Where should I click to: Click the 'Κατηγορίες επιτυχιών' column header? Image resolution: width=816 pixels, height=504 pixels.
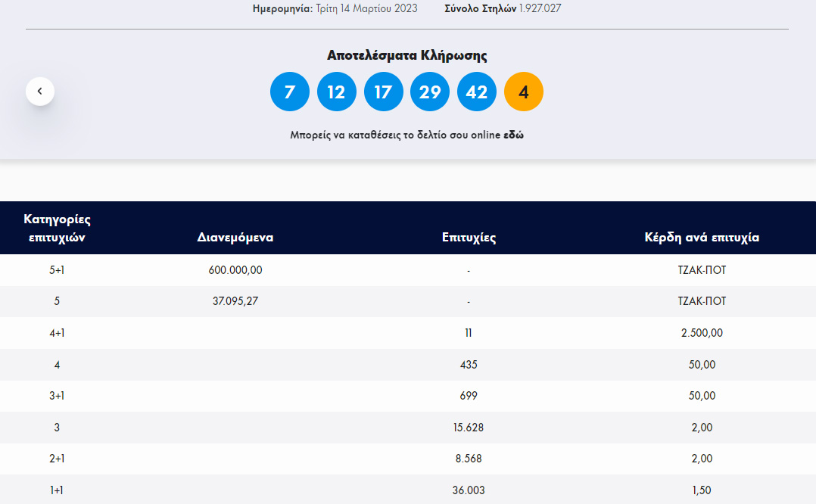pyautogui.click(x=57, y=228)
